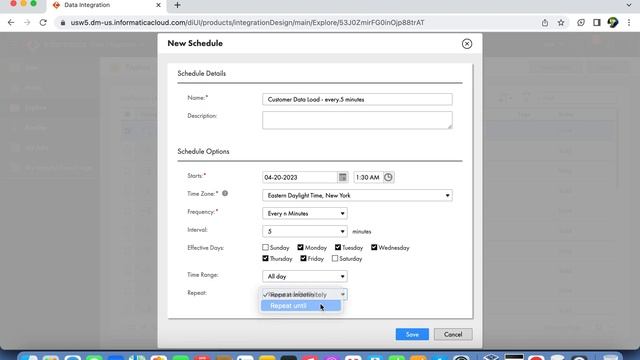Click into the Description text area

357,120
